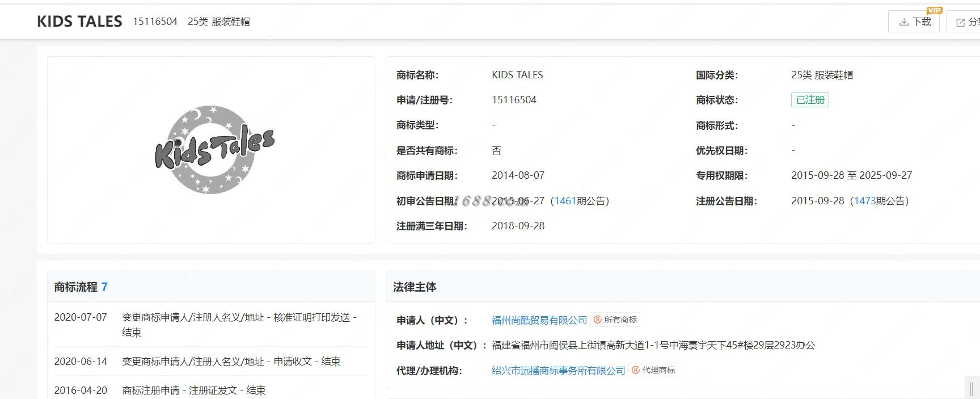Click the R icon in 代理商标 tag
980x399 pixels.
tap(635, 371)
